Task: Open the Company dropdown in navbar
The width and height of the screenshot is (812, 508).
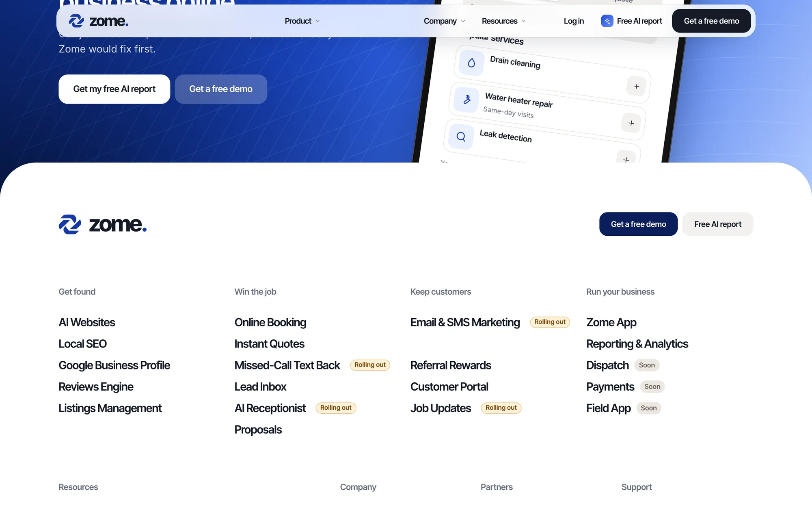Action: tap(444, 21)
